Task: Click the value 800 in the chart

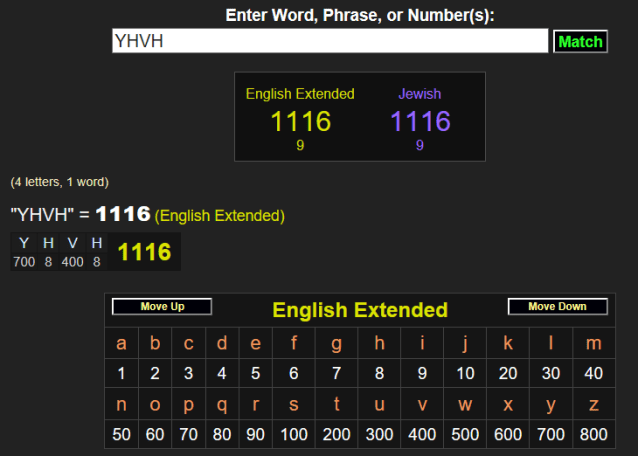Action: 594,434
